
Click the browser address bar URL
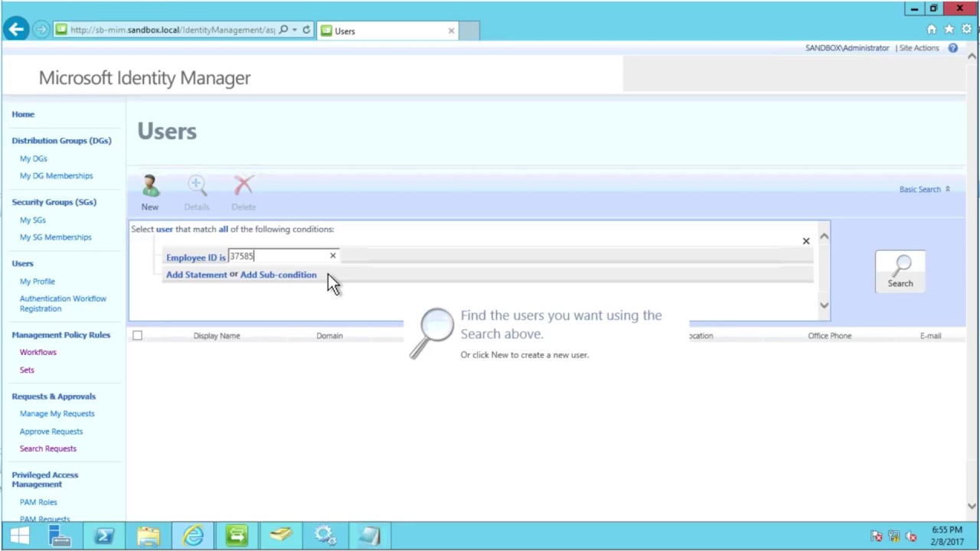171,30
